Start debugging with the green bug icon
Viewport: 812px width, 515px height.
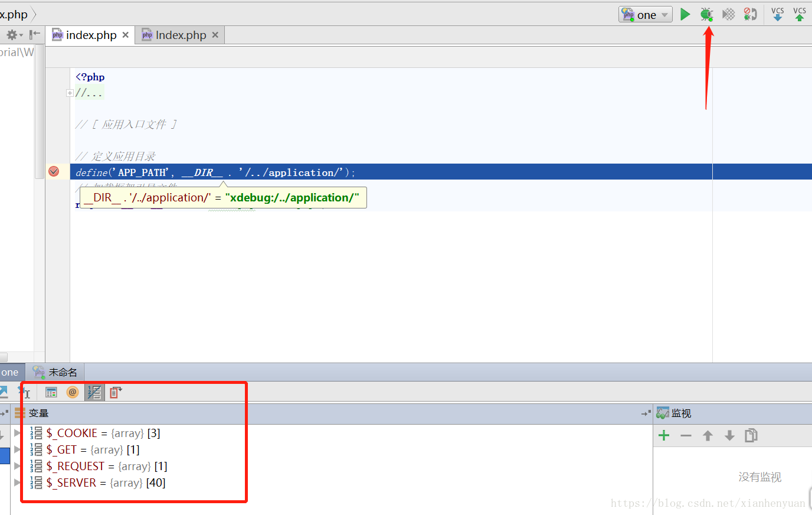tap(706, 14)
